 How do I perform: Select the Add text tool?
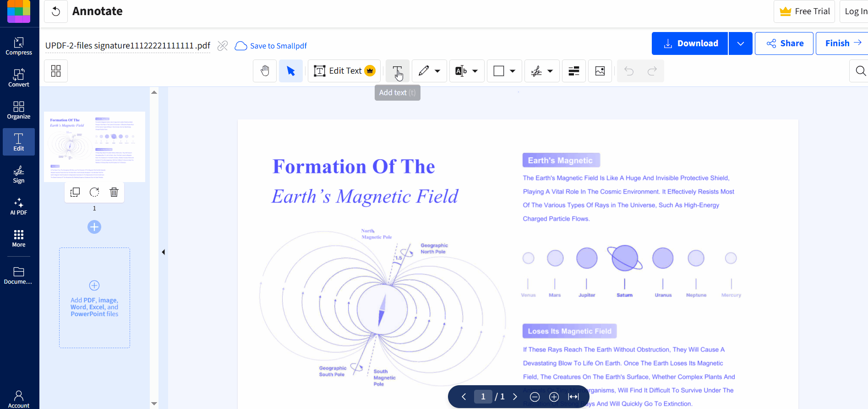(x=397, y=71)
